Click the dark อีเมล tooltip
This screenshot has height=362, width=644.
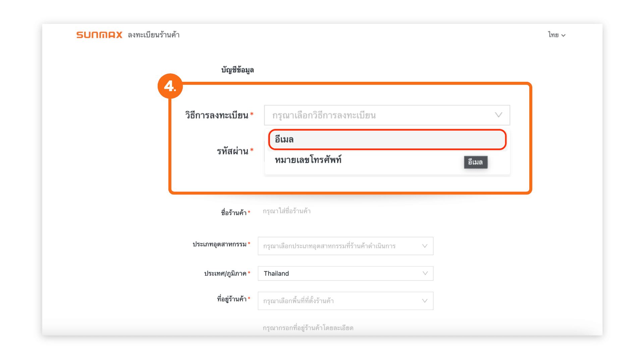point(475,162)
